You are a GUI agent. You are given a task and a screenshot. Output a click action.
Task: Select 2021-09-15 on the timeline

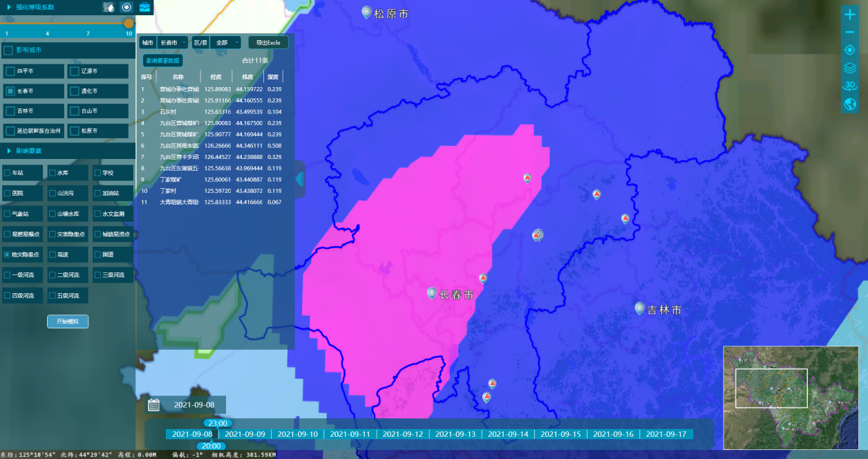click(x=561, y=434)
